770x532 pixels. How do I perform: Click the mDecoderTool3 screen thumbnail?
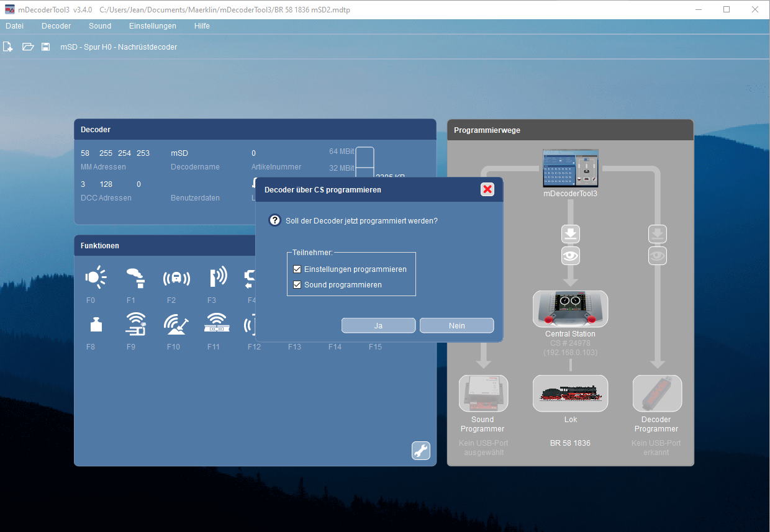coord(571,168)
